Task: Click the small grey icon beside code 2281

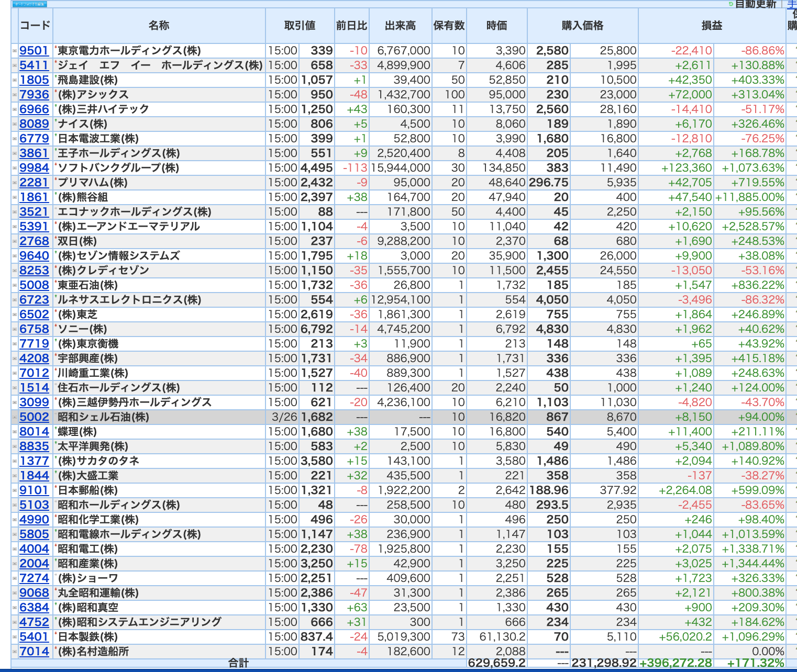Action: point(15,183)
